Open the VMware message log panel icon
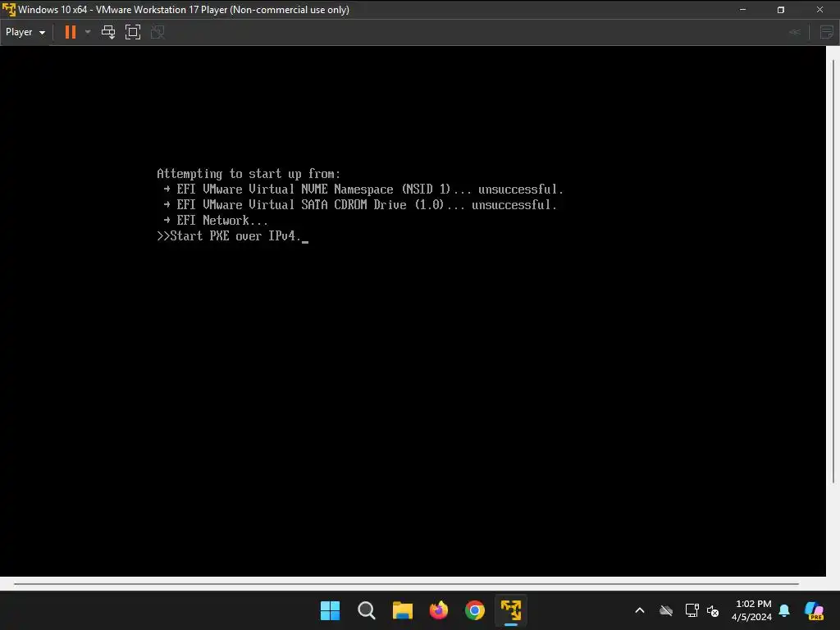This screenshot has width=840, height=630. pyautogui.click(x=827, y=32)
